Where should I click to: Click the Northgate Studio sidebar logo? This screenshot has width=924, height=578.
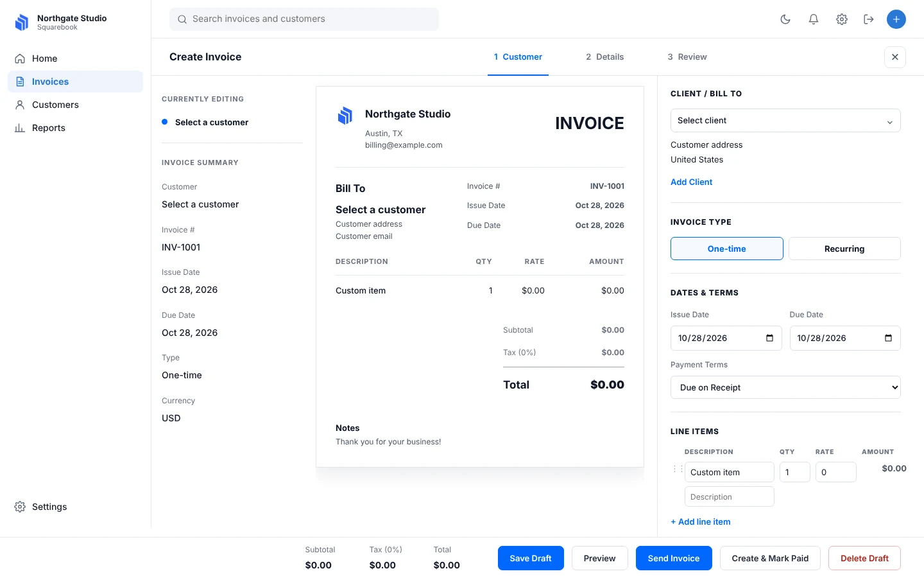pos(22,22)
